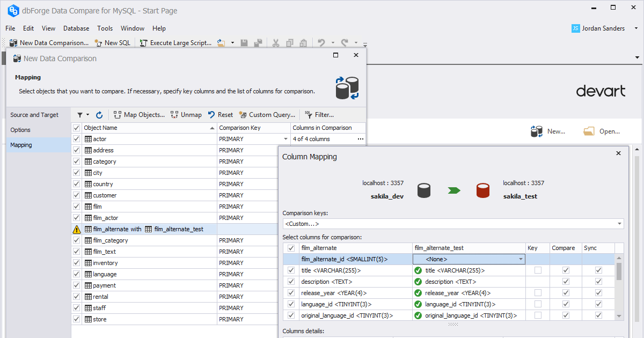
Task: Select the Mapping wizard page
Action: 38,145
